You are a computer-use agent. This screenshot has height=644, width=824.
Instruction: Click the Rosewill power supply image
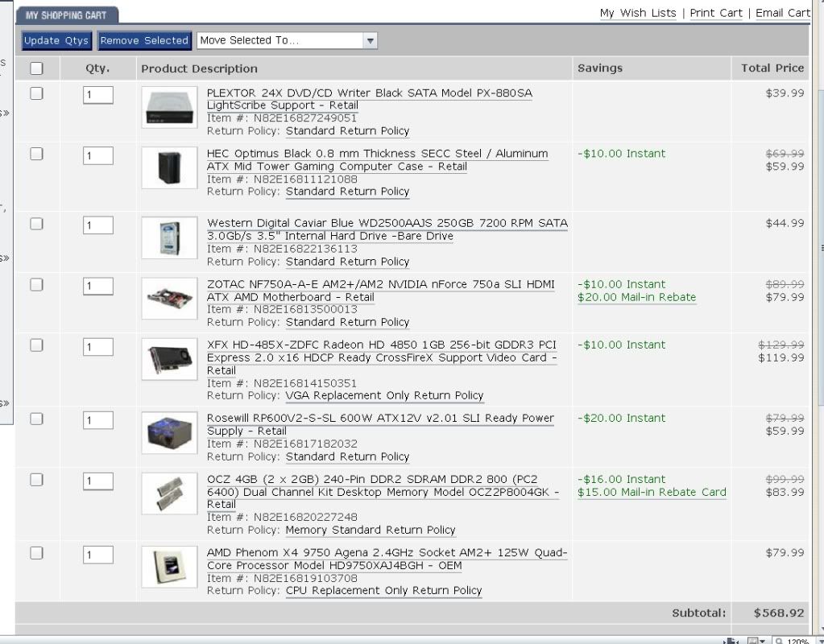[168, 432]
